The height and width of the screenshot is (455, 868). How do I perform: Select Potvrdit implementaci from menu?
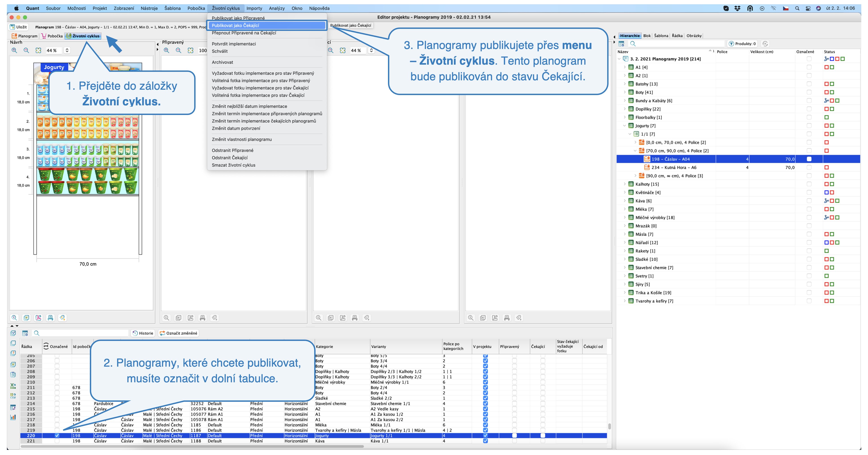[x=234, y=44]
